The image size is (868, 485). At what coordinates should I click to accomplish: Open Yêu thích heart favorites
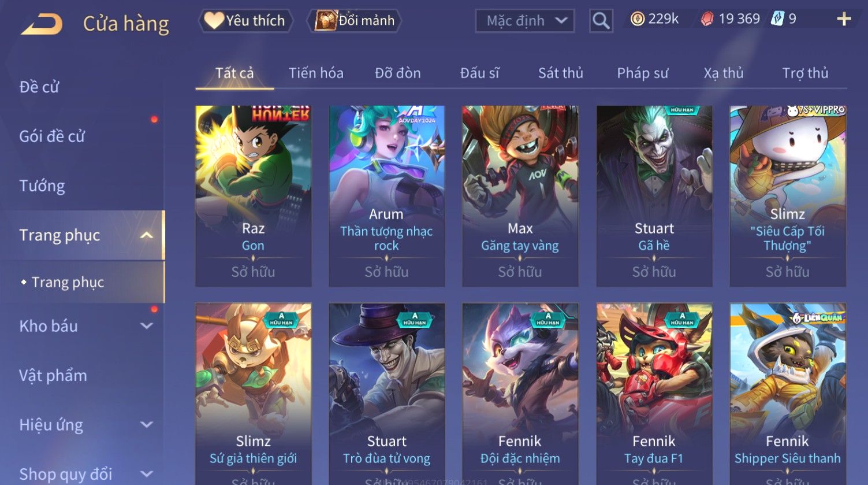[x=246, y=21]
